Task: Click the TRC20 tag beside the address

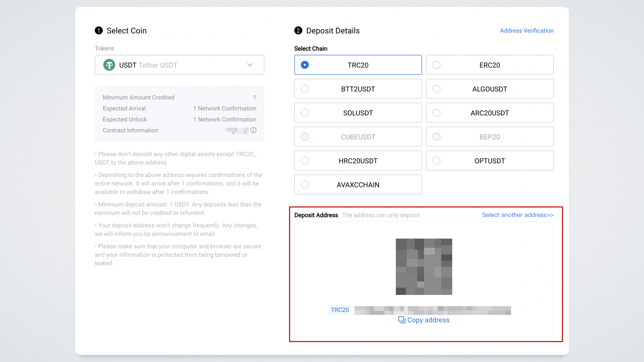Action: (x=339, y=310)
